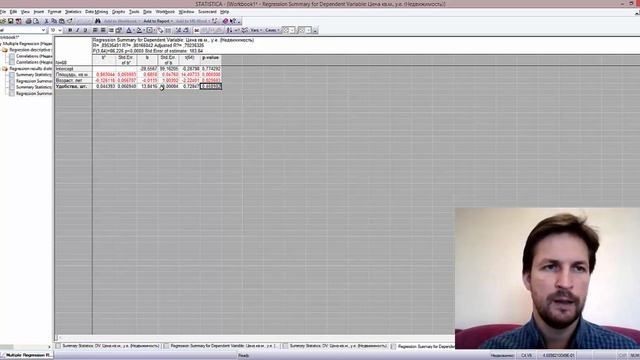Open the Window menu
The width and height of the screenshot is (640, 360).
point(187,12)
